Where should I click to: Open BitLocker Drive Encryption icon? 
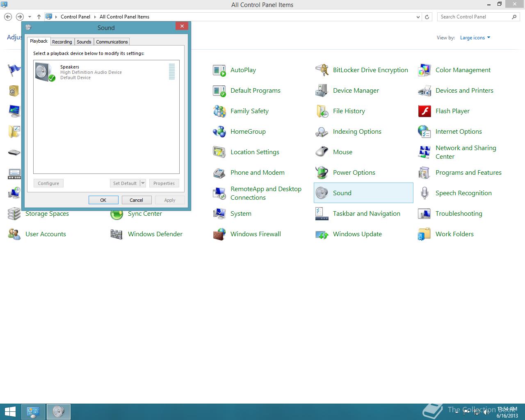click(322, 70)
